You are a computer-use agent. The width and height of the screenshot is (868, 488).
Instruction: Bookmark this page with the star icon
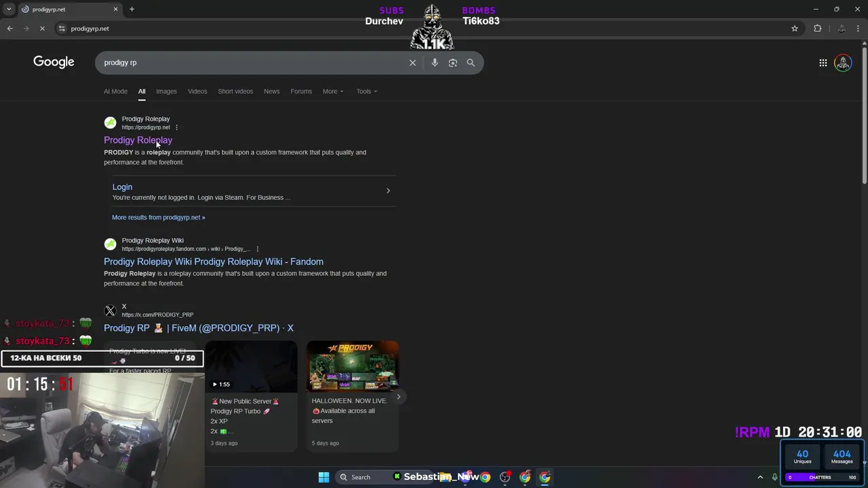pos(795,28)
